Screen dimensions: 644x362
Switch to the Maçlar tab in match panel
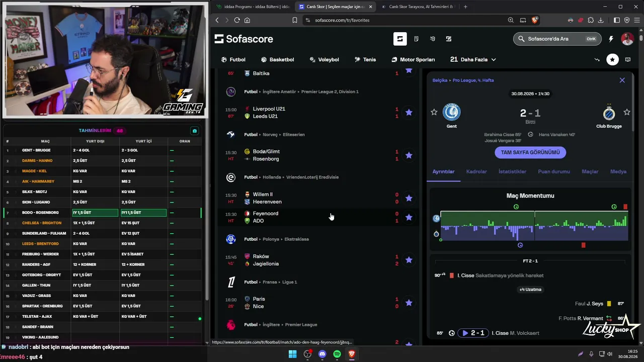click(590, 171)
